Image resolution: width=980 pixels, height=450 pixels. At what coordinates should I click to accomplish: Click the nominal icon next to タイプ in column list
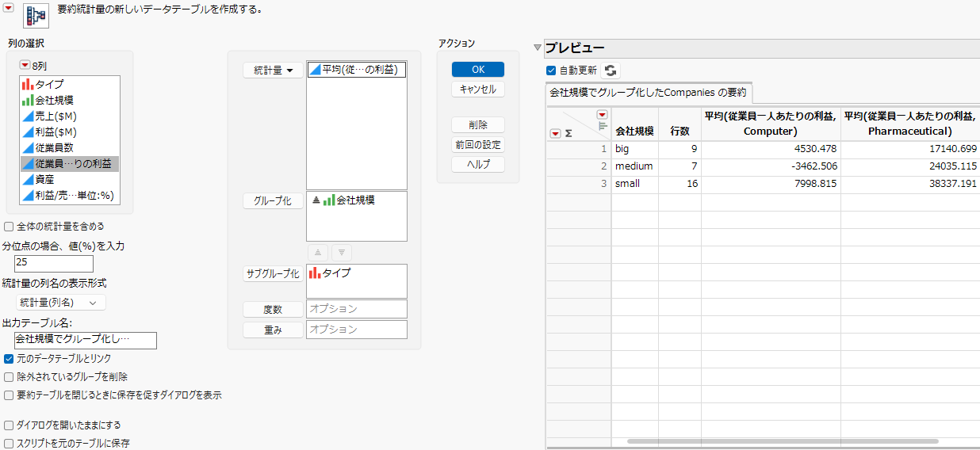(27, 84)
